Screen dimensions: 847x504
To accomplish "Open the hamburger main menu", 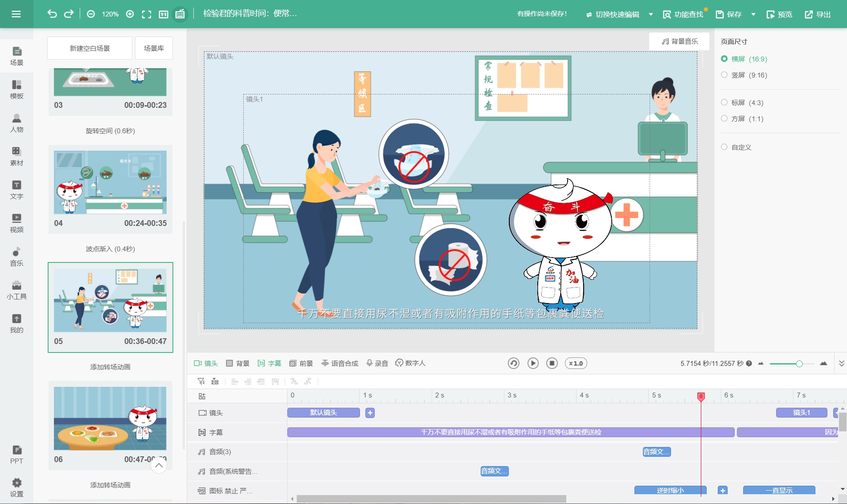I will (16, 14).
